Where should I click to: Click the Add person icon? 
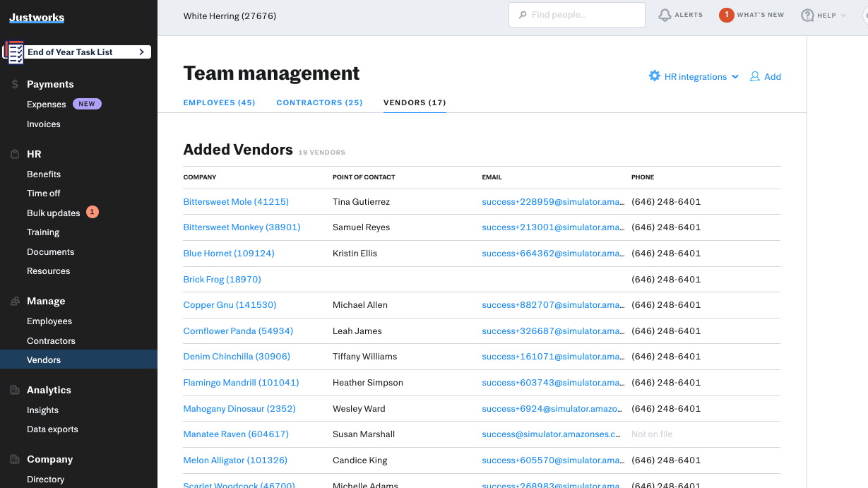coord(755,76)
